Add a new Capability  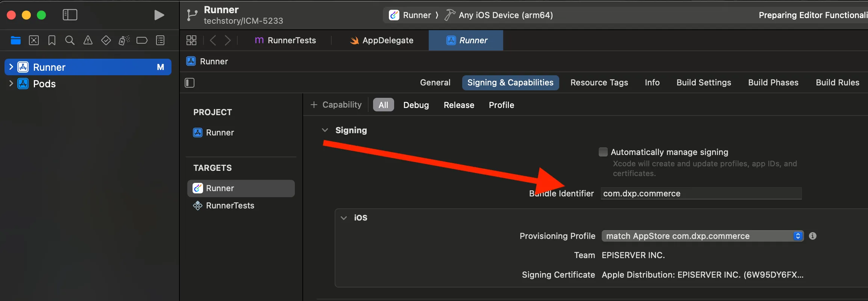pyautogui.click(x=336, y=105)
